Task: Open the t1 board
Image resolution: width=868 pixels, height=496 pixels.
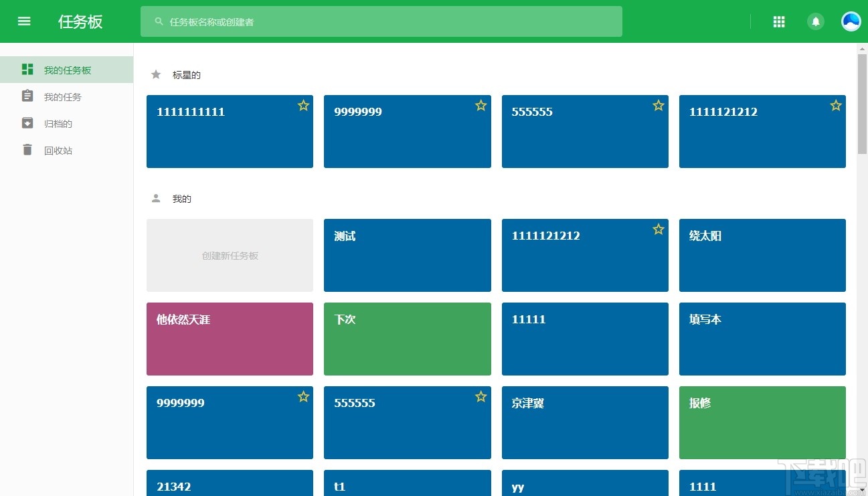Action: (x=407, y=483)
